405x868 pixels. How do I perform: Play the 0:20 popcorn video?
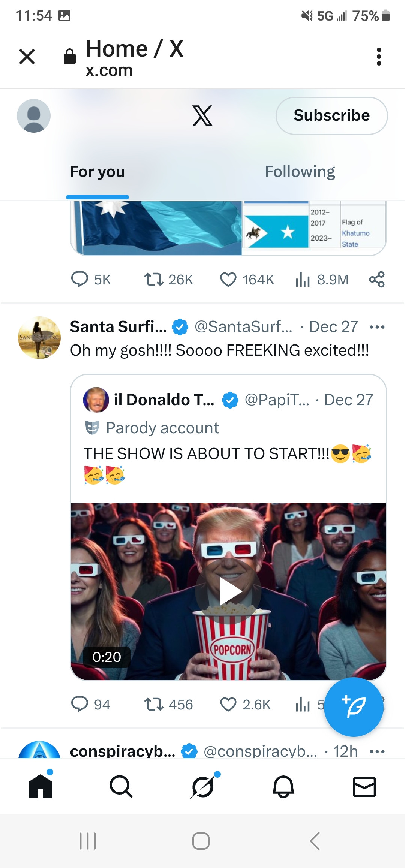[228, 591]
